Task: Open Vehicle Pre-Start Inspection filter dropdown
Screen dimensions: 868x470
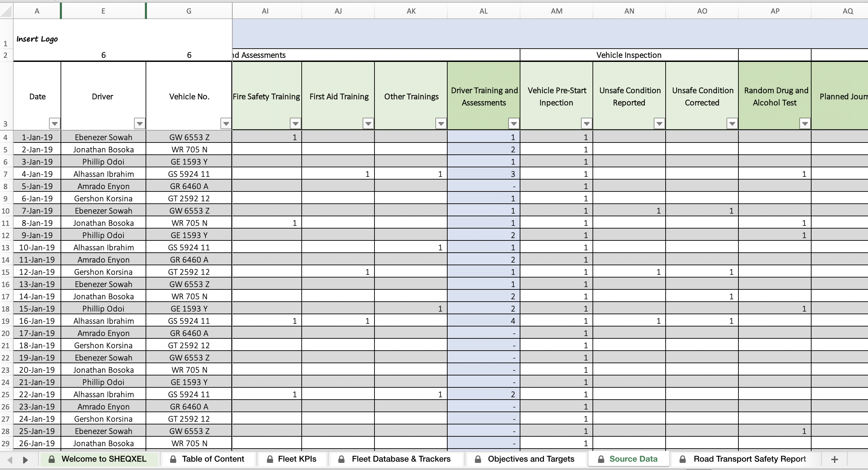Action: (x=587, y=123)
